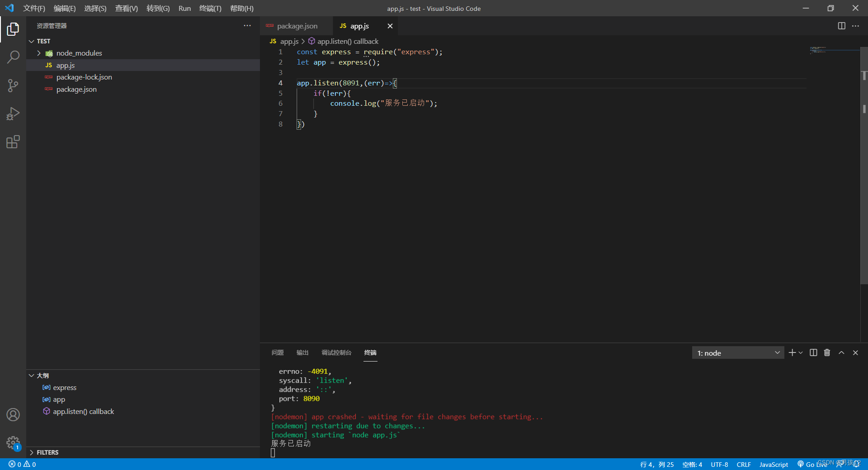Screen dimensions: 868x470
Task: Click line number 1 in the gutter
Action: click(x=280, y=52)
